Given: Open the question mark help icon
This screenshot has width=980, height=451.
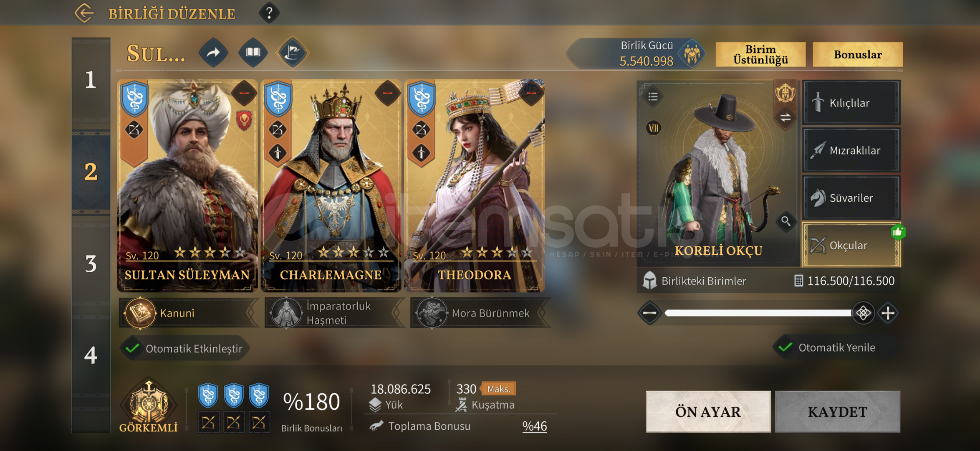Looking at the screenshot, I should point(269,13).
